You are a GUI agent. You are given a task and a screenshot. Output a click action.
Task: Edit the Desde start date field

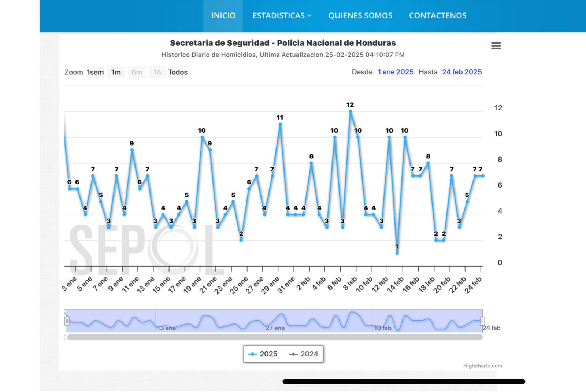point(396,72)
